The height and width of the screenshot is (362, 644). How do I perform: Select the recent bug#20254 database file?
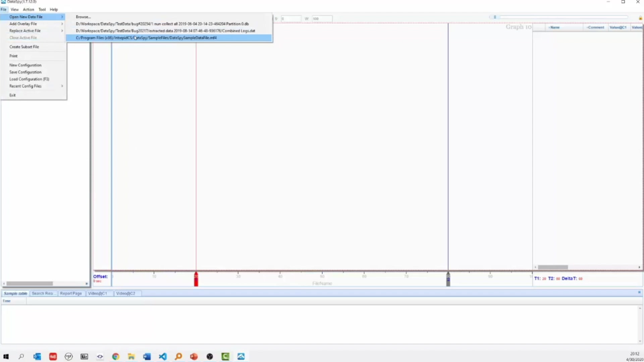coord(162,23)
